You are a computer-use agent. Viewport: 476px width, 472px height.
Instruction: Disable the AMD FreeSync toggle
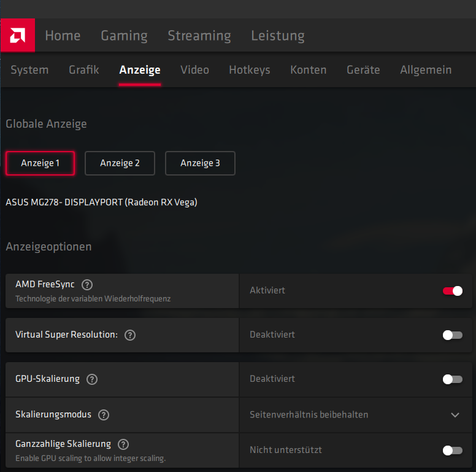452,291
